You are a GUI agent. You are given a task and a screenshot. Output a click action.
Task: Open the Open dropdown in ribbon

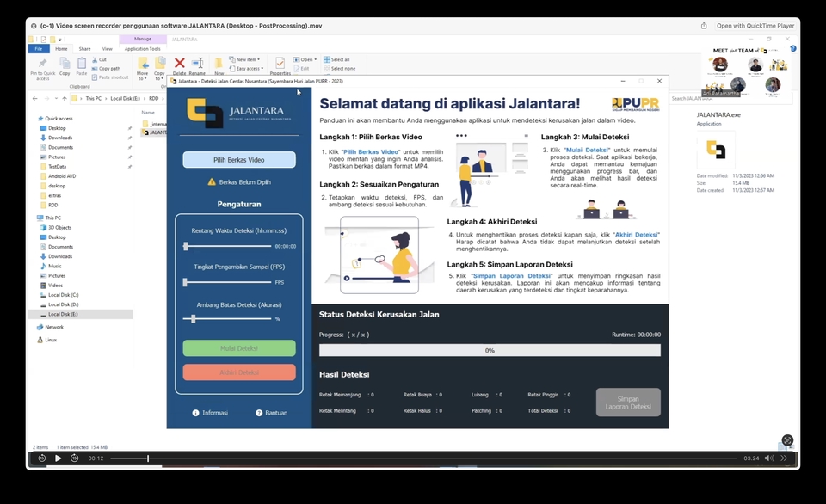pyautogui.click(x=305, y=59)
